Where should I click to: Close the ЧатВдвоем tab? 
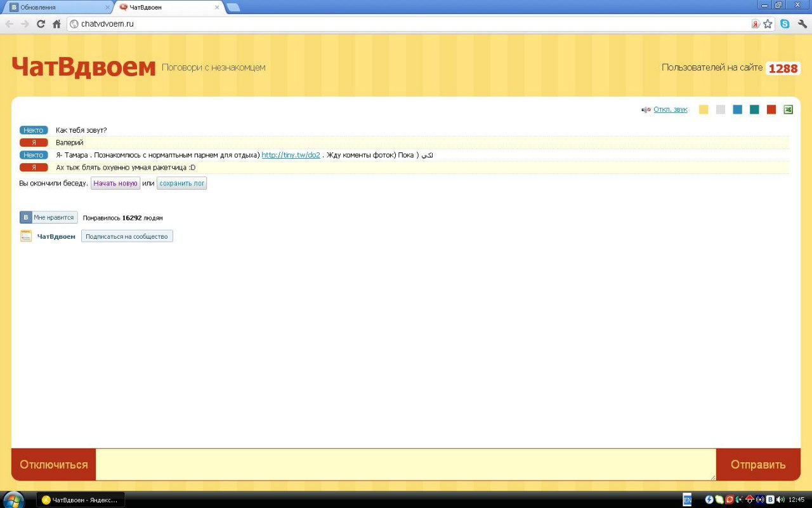point(217,8)
